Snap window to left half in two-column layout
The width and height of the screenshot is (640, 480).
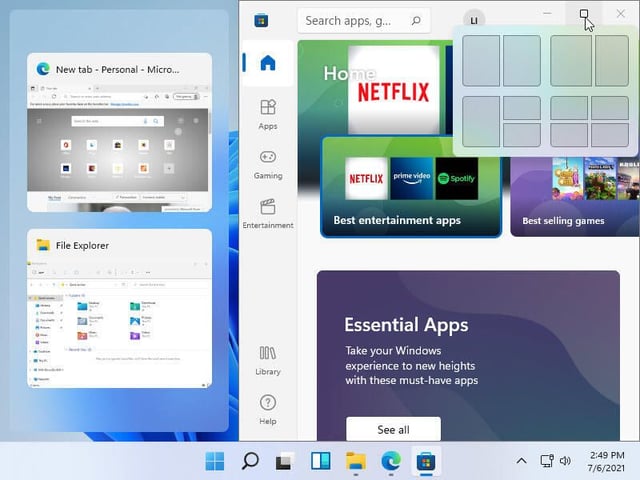click(481, 60)
